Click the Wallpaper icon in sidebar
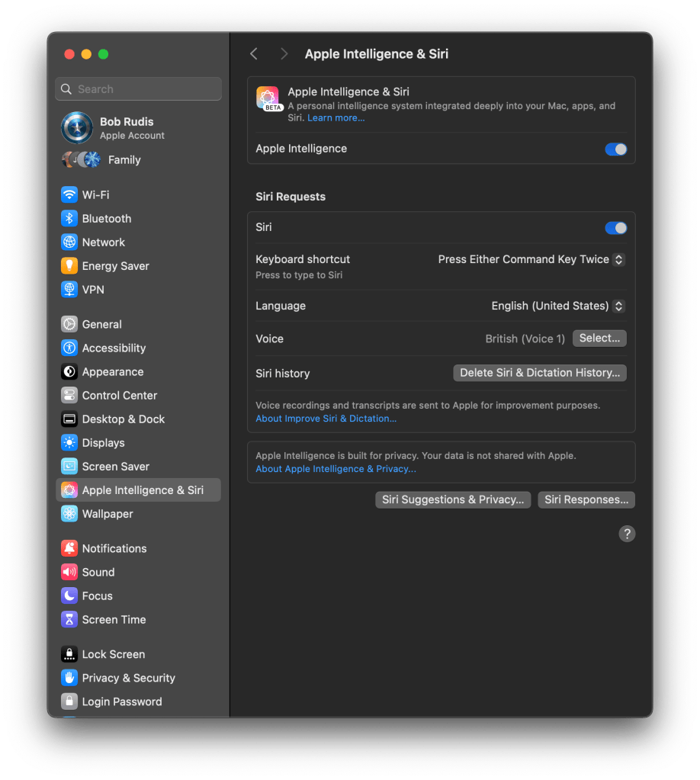The height and width of the screenshot is (780, 700). tap(69, 514)
